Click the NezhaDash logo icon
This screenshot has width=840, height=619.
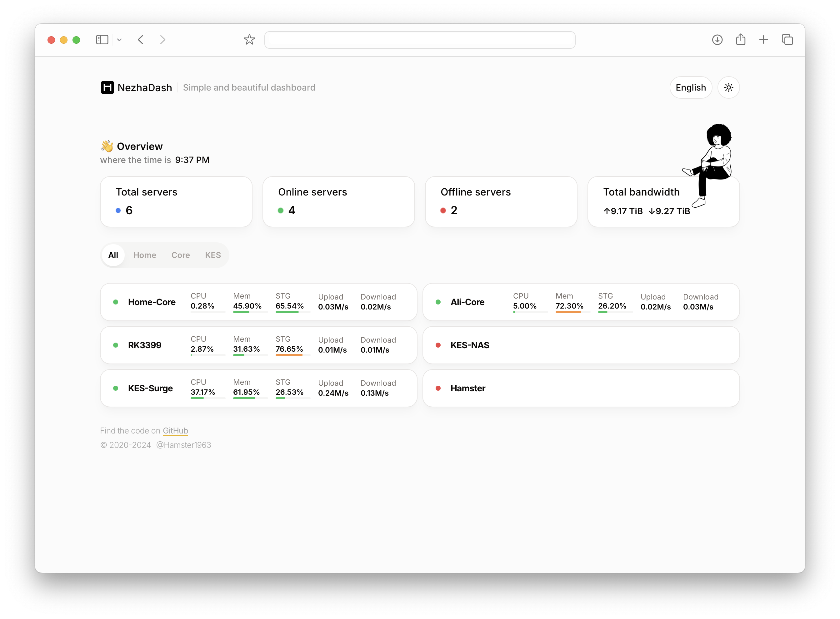(107, 87)
